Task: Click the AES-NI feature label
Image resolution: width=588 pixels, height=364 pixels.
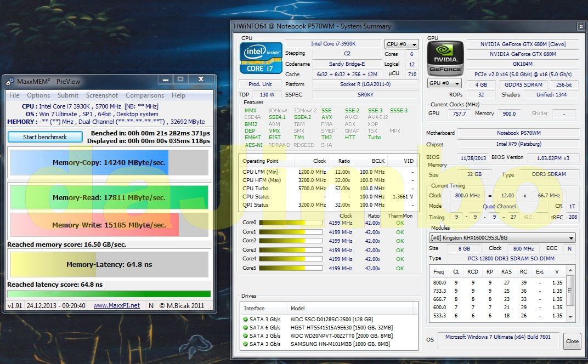Action: [x=253, y=145]
